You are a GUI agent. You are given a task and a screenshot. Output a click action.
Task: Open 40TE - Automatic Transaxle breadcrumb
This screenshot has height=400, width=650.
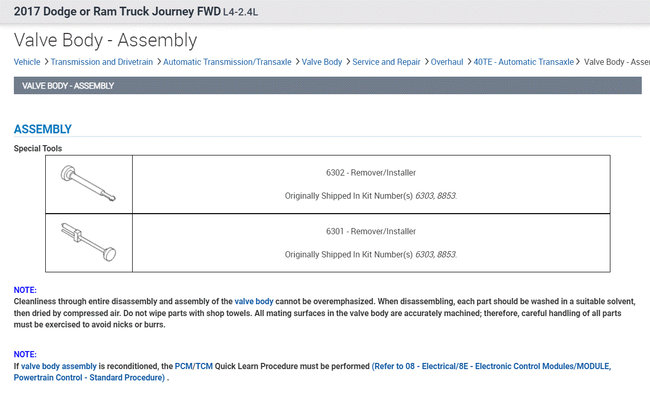pos(524,62)
